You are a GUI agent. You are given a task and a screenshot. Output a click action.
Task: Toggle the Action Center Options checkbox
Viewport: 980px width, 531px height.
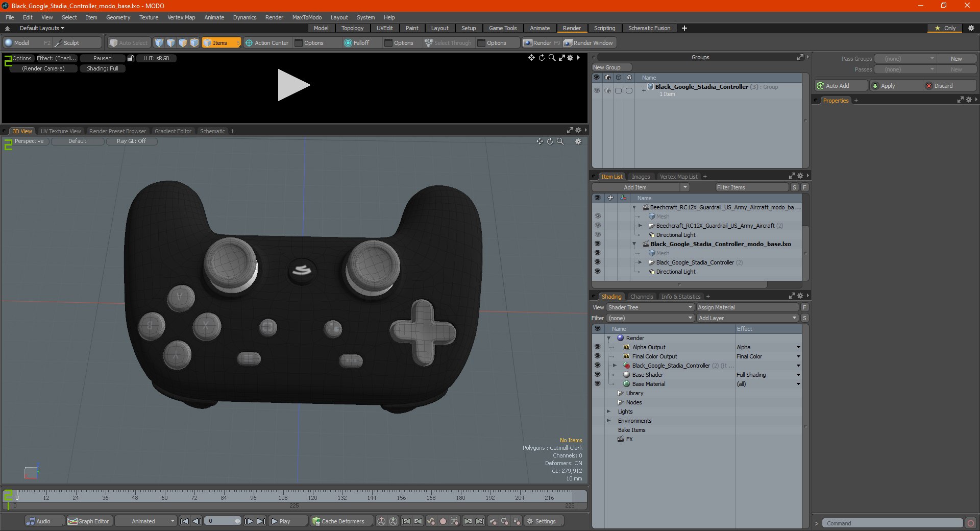click(x=299, y=43)
